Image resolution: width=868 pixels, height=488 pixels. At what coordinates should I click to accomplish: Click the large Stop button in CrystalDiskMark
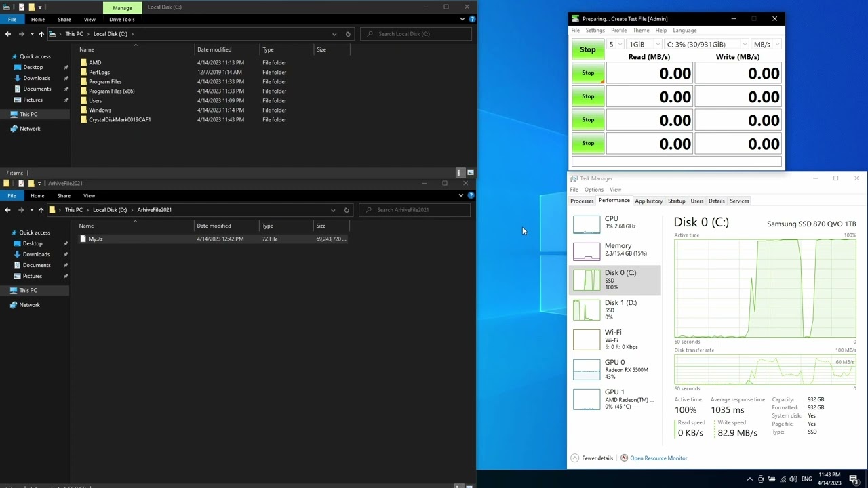[x=588, y=49]
